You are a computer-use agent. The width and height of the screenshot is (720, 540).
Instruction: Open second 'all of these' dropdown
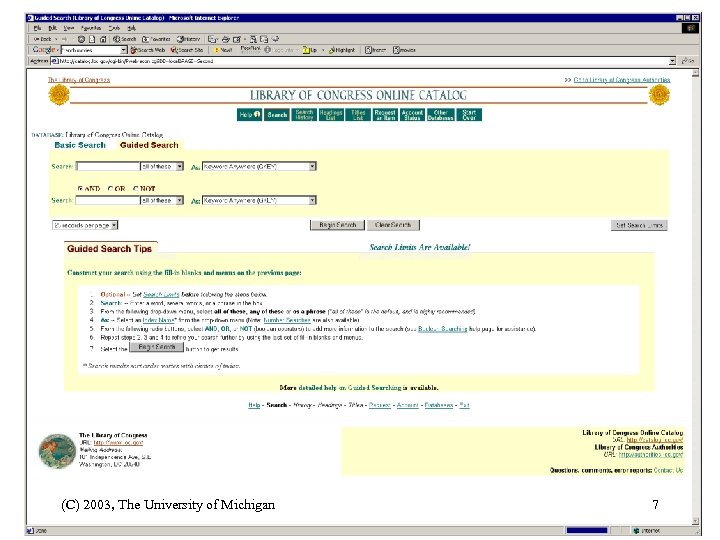tap(162, 200)
